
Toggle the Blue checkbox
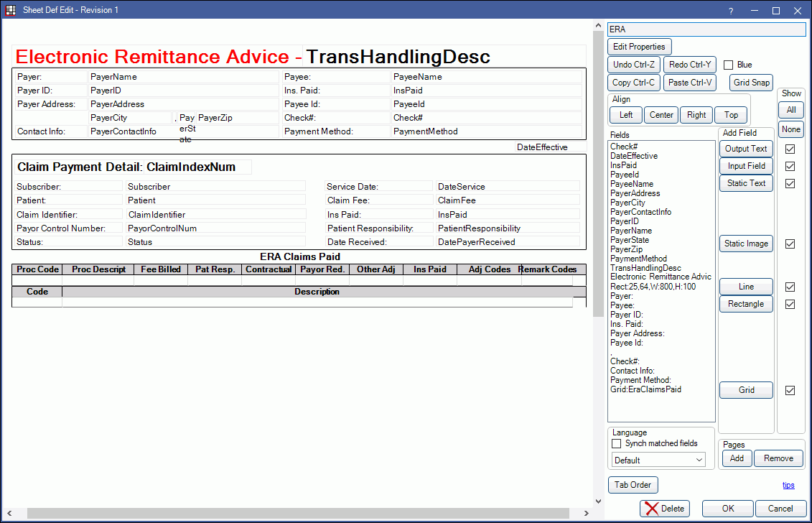(728, 65)
